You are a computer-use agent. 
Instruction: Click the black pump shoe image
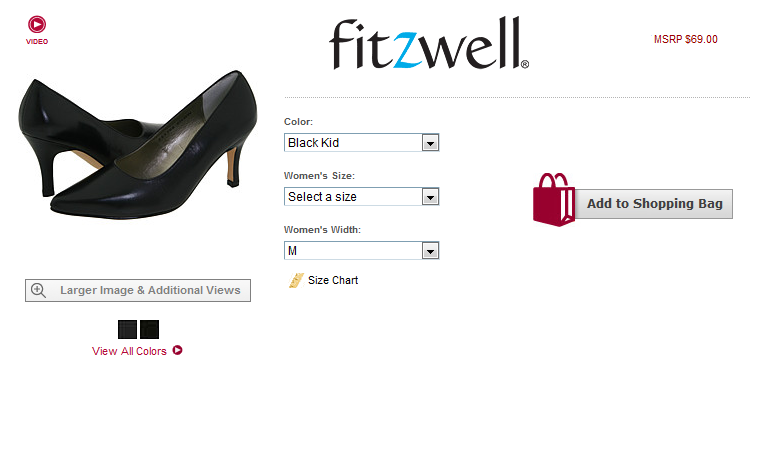138,144
